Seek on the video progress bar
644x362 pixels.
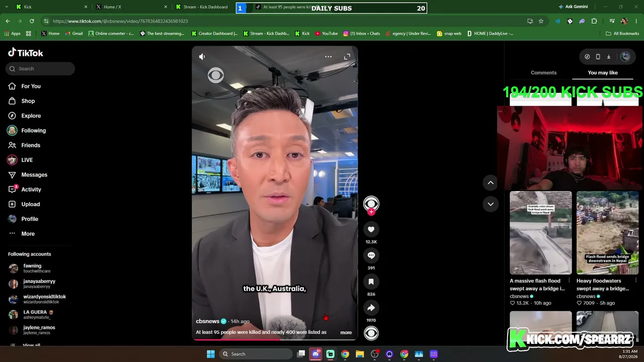pyautogui.click(x=275, y=339)
